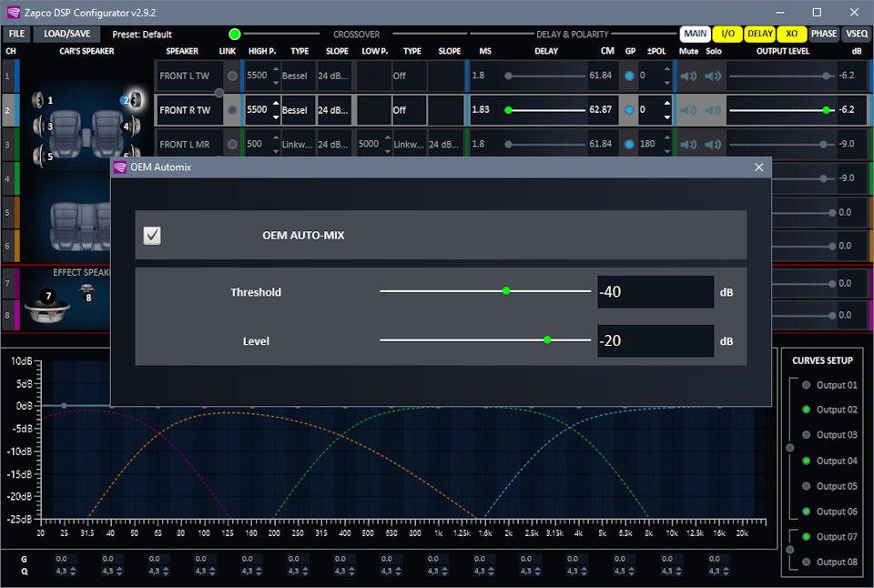Click the Threshold slider handle
The height and width of the screenshot is (588, 874).
point(506,291)
